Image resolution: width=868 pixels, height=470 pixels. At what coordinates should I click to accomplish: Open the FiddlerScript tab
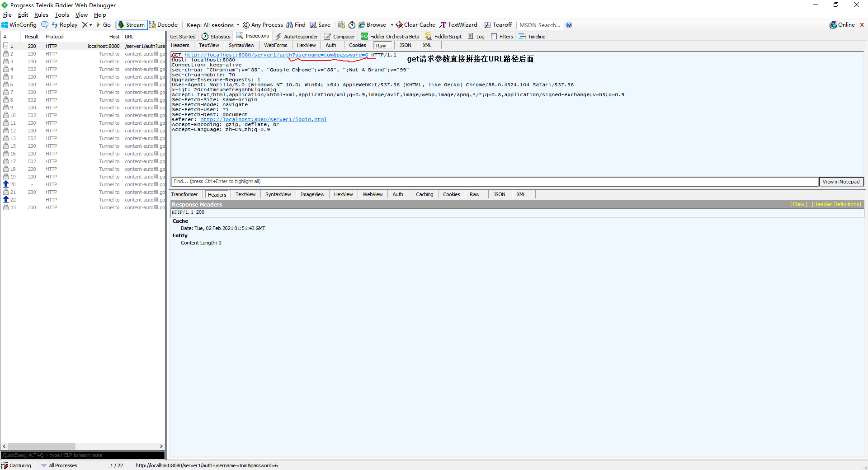443,37
